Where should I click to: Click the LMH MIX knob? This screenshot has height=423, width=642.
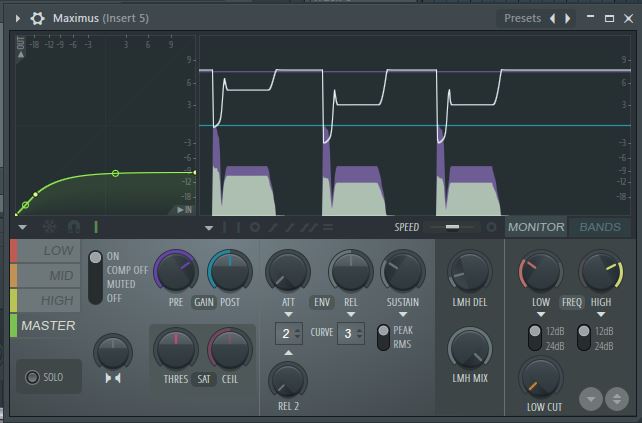(470, 348)
